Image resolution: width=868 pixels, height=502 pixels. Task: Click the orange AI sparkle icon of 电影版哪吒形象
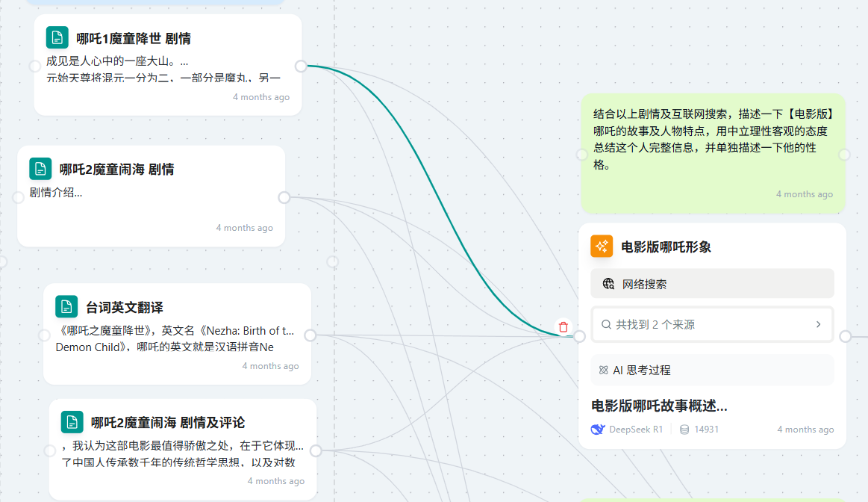pyautogui.click(x=602, y=246)
